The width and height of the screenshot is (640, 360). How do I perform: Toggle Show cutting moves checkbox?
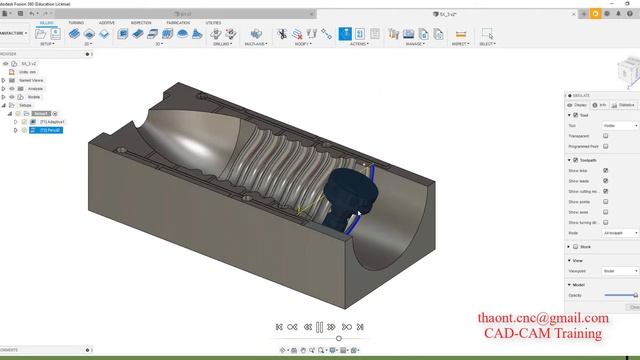click(606, 191)
